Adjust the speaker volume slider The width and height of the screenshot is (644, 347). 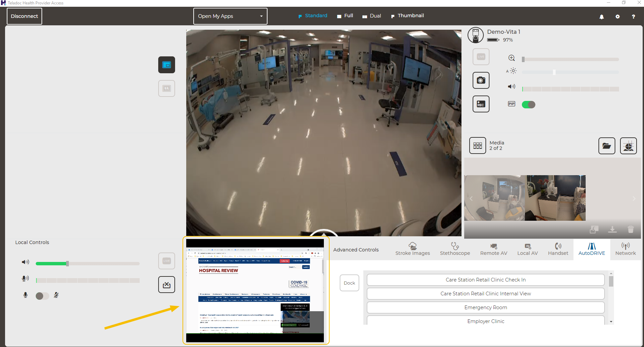pos(569,89)
